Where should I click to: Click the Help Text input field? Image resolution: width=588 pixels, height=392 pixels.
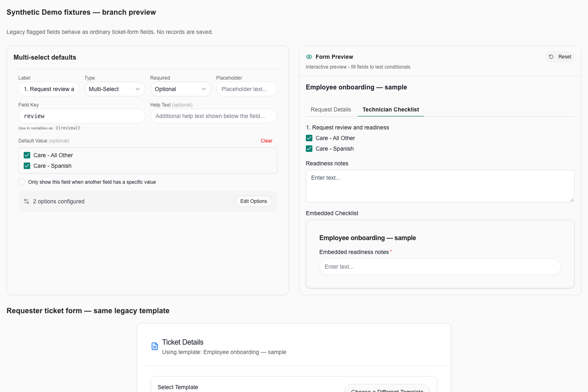pos(214,116)
